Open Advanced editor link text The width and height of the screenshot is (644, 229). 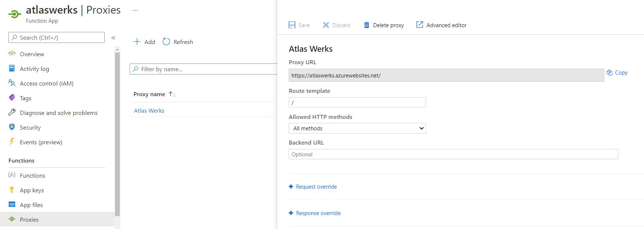tap(446, 25)
